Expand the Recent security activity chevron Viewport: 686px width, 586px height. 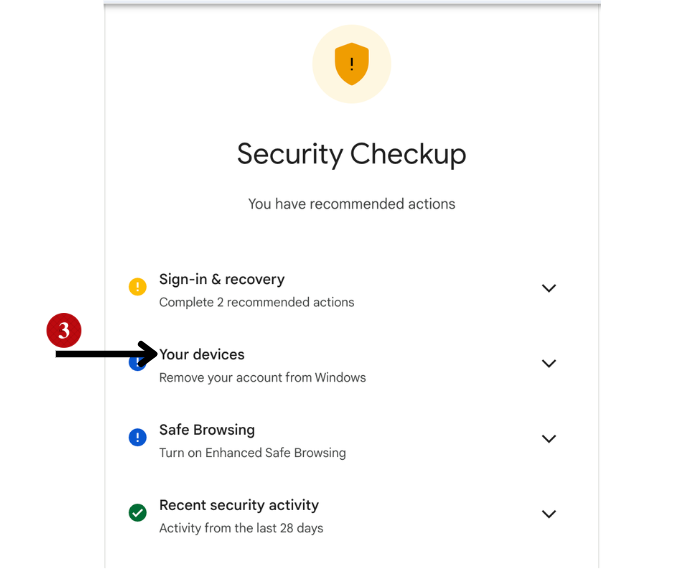pos(548,513)
